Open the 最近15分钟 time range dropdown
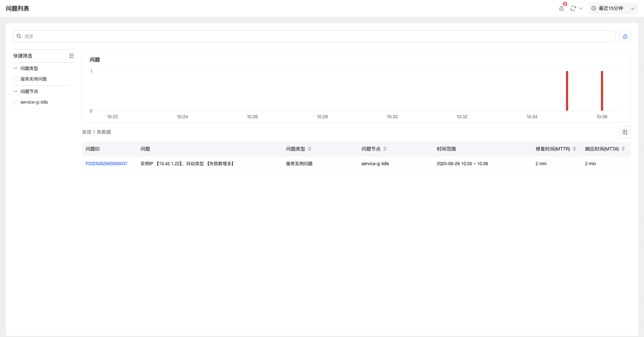The width and height of the screenshot is (644, 337). coord(613,8)
